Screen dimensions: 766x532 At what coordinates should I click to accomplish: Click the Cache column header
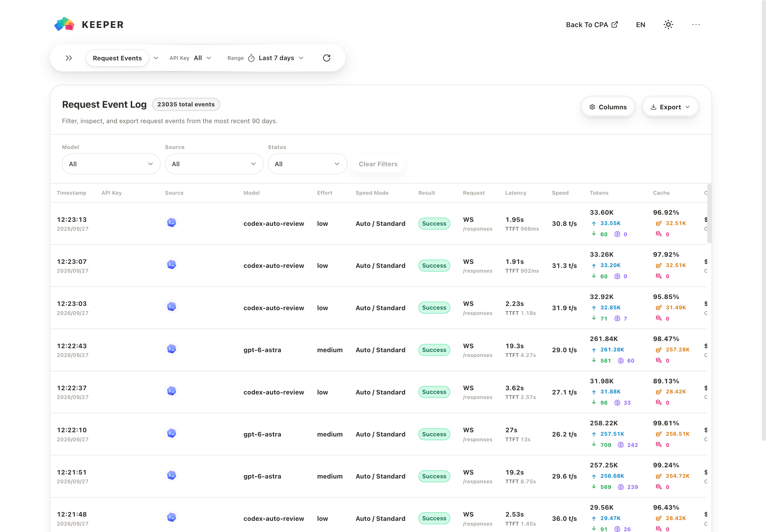click(661, 193)
